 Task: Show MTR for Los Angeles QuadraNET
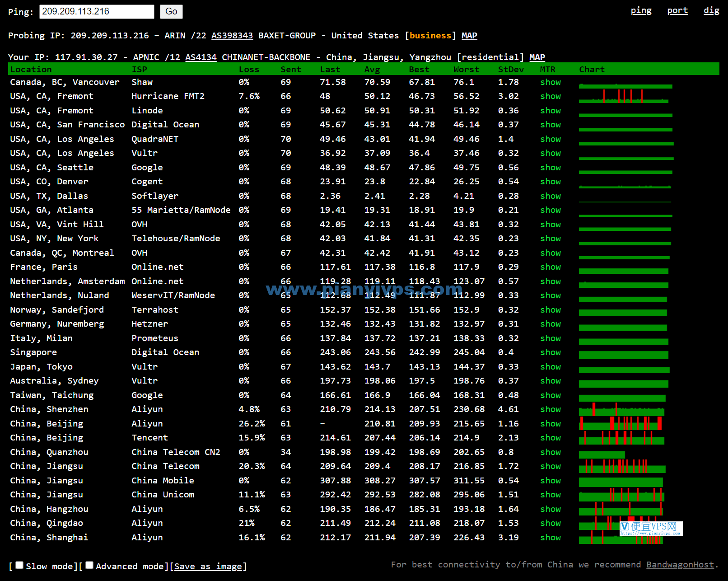[x=551, y=139]
